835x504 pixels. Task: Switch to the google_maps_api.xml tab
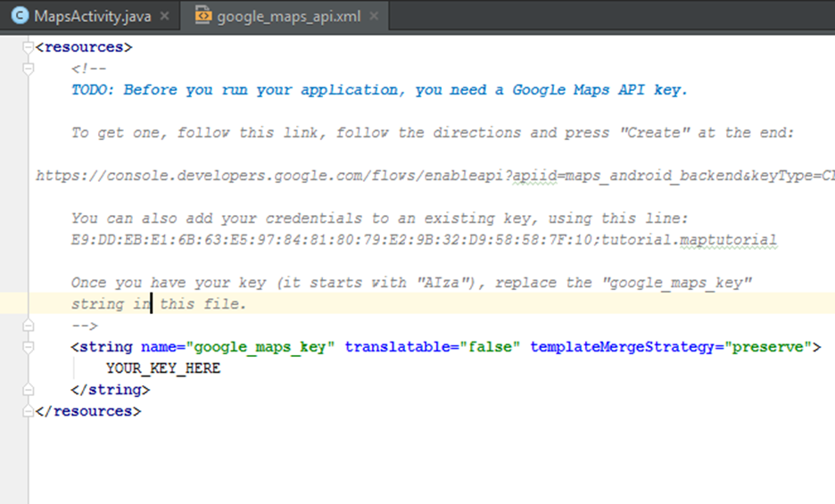288,17
